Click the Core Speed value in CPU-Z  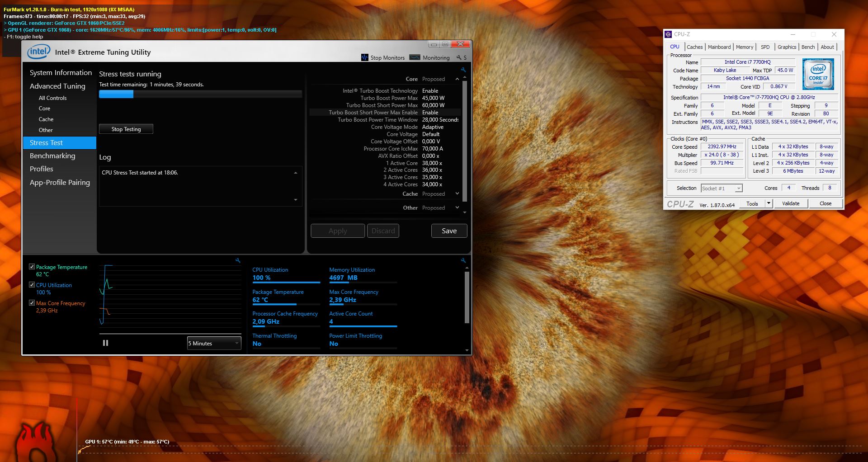coord(722,147)
